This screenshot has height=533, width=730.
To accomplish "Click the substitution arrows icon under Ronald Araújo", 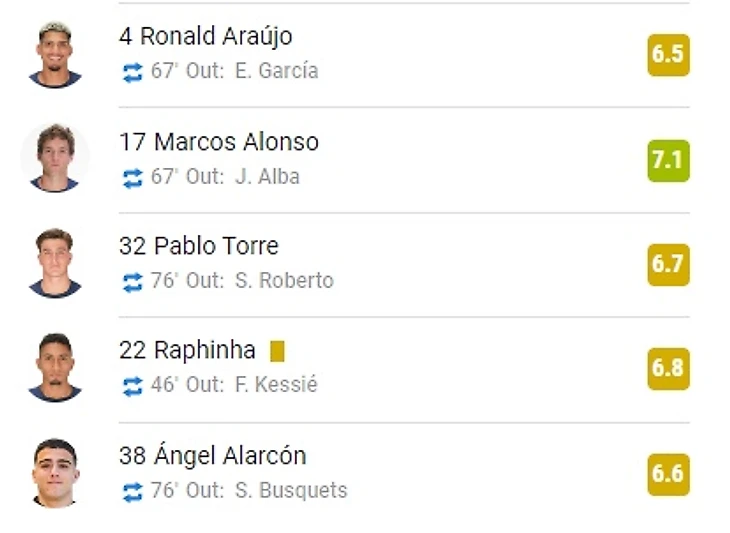I will click(133, 72).
